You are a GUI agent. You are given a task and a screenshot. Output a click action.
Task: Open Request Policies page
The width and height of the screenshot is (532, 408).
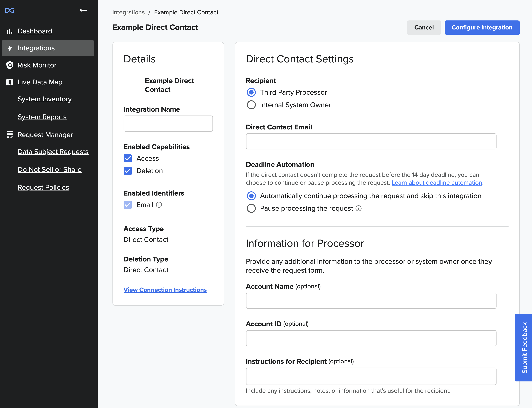(x=43, y=187)
